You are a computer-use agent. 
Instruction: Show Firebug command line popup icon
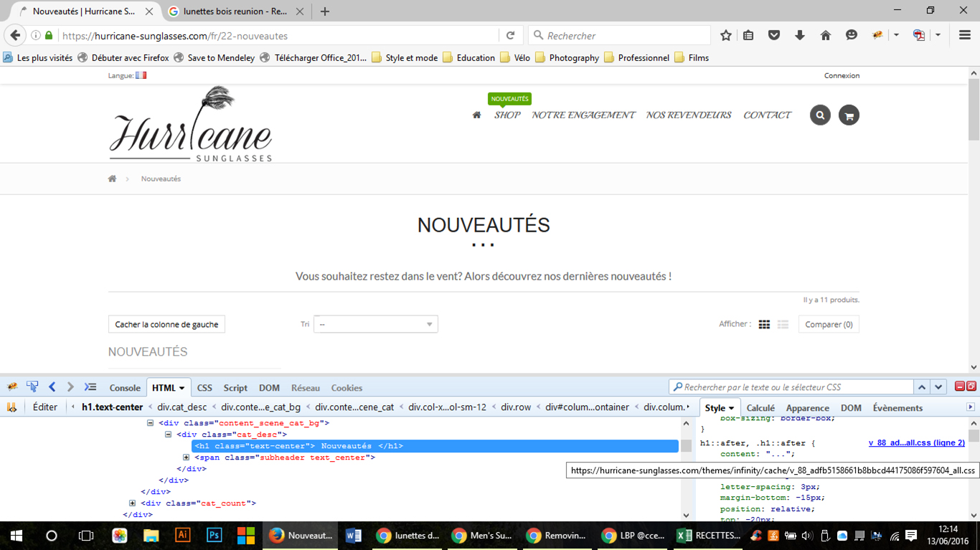coord(90,387)
